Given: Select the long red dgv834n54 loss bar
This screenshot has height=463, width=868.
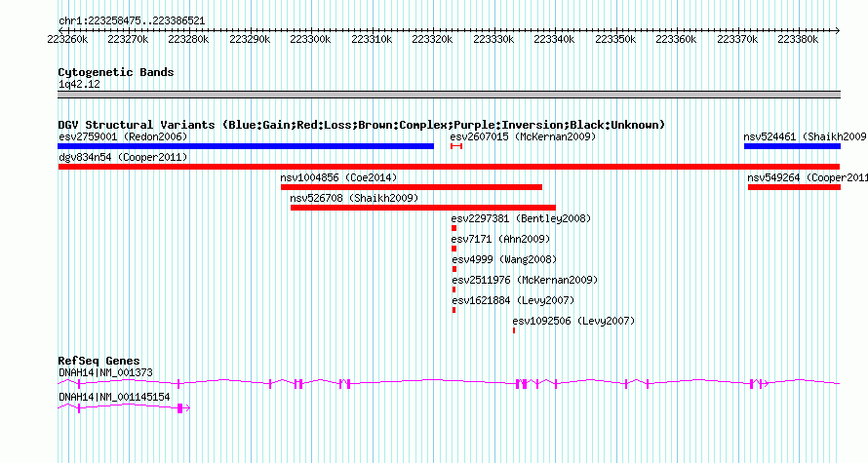Looking at the screenshot, I should (x=449, y=167).
